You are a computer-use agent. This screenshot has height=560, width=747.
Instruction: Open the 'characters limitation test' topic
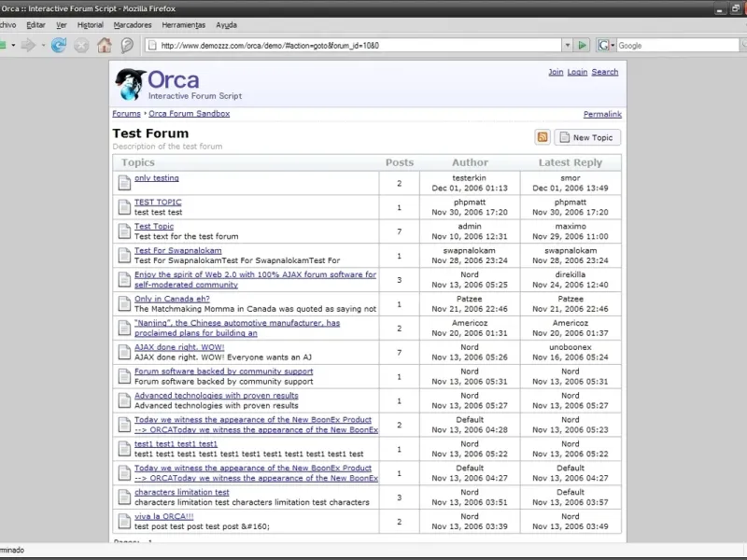(x=181, y=492)
